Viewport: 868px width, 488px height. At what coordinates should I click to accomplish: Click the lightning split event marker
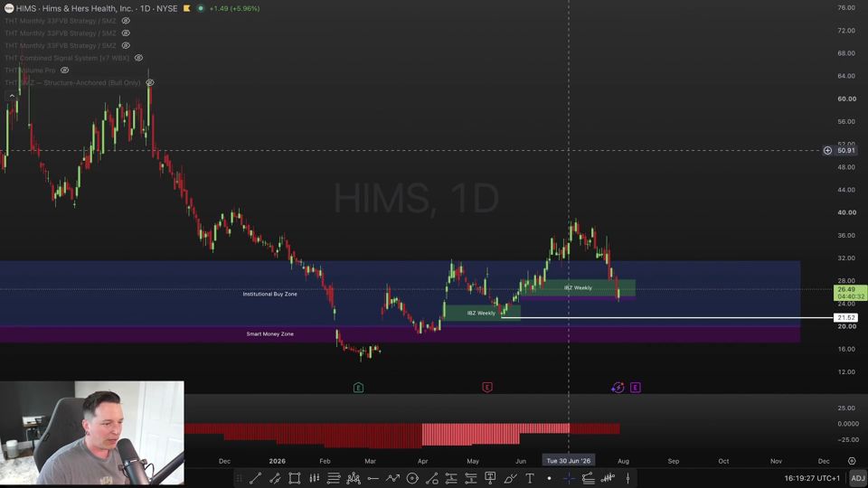point(618,388)
